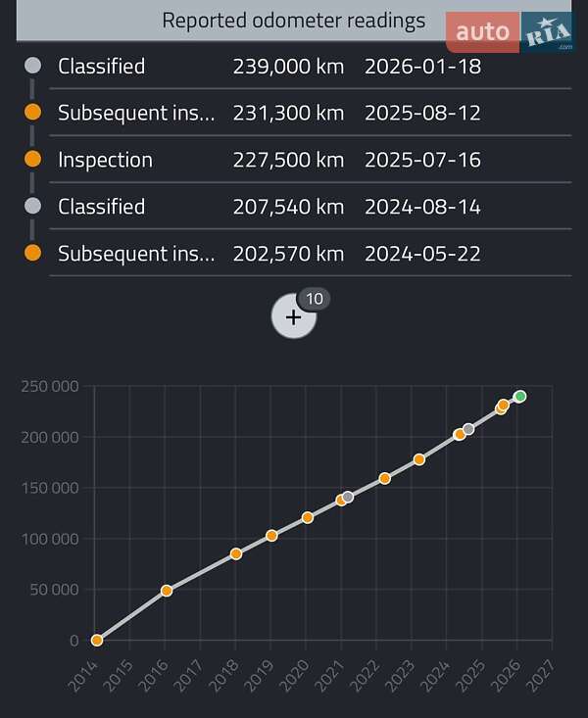The height and width of the screenshot is (718, 588).
Task: Click the orange marker for 202,570 km
Action: pos(32,254)
